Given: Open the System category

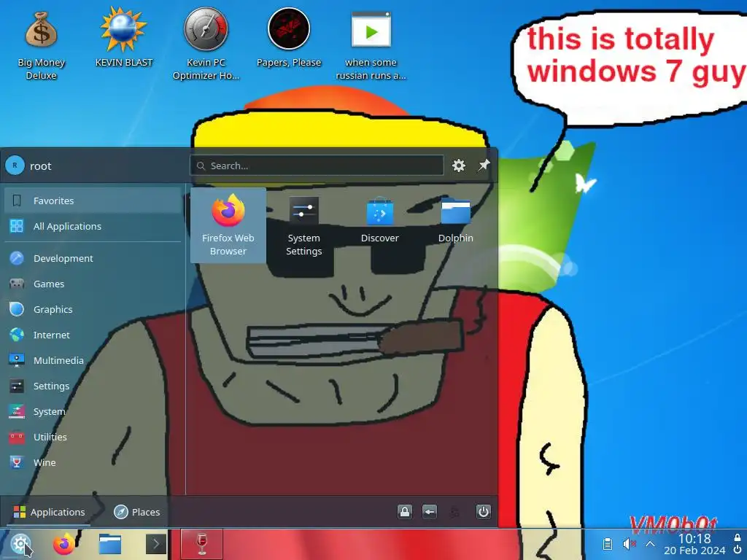Looking at the screenshot, I should click(x=93, y=411).
